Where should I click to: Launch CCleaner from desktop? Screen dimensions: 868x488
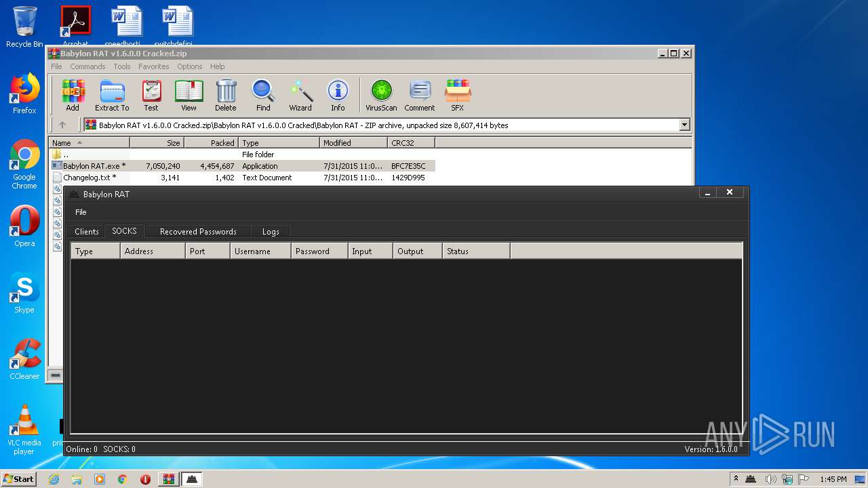pos(24,359)
